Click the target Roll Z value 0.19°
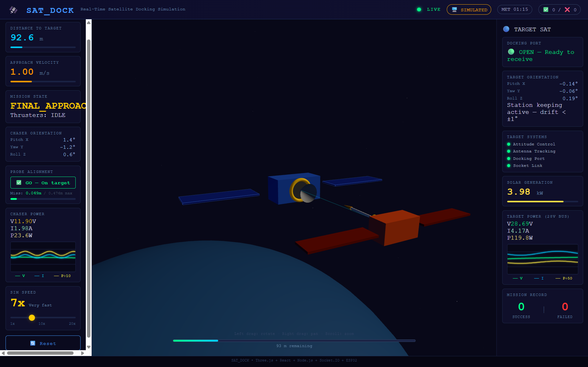 click(570, 99)
